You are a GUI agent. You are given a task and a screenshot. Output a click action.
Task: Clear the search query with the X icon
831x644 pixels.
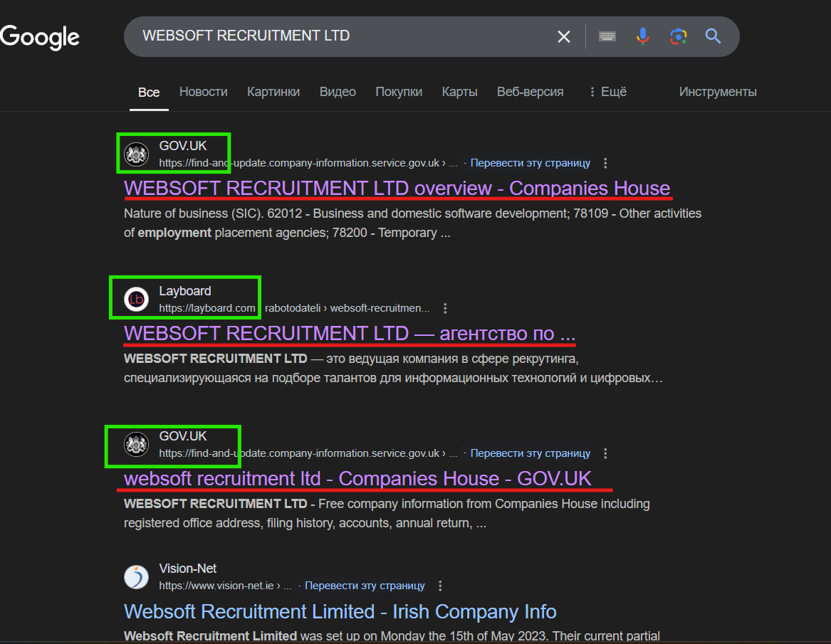tap(564, 36)
